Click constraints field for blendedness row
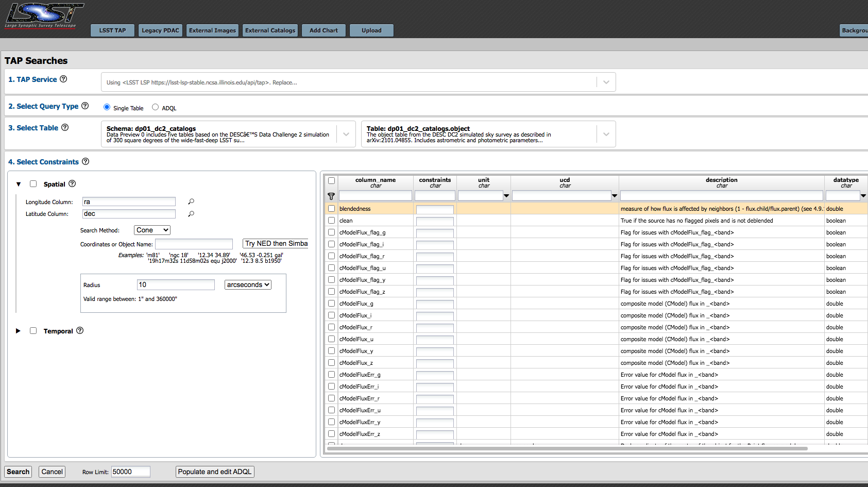868x487 pixels. click(x=435, y=209)
